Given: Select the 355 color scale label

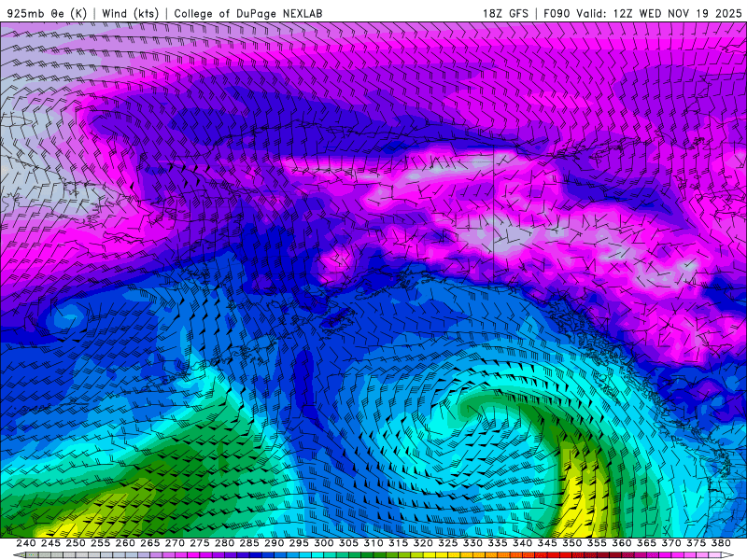Looking at the screenshot, I should click(x=597, y=543).
